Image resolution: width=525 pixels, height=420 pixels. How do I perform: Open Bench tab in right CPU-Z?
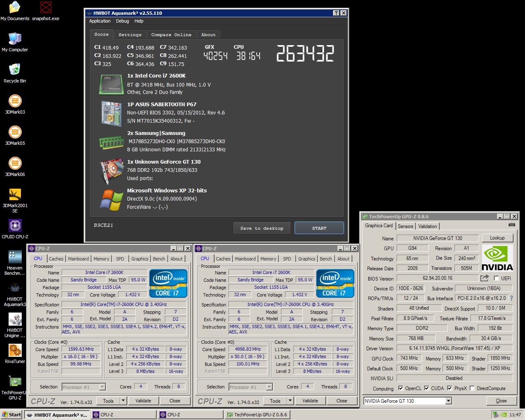[326, 259]
